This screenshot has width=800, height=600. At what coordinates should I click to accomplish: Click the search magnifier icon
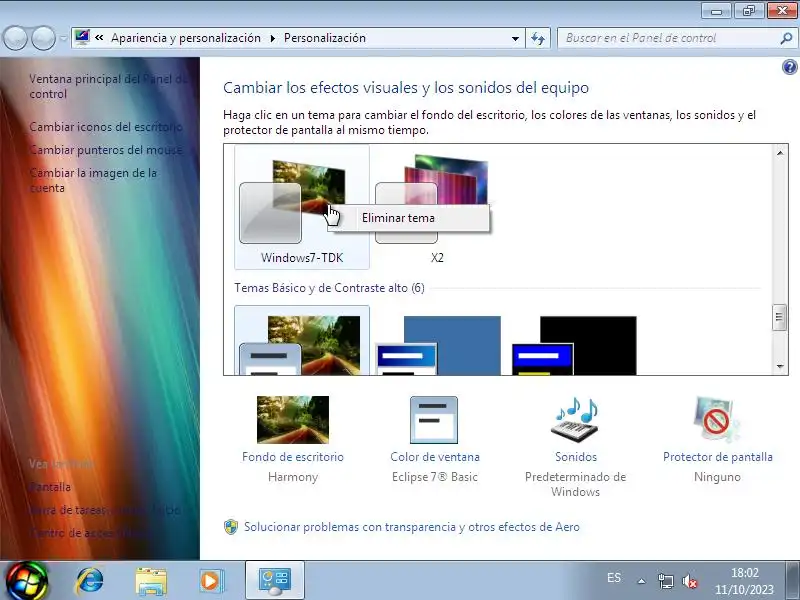point(786,38)
